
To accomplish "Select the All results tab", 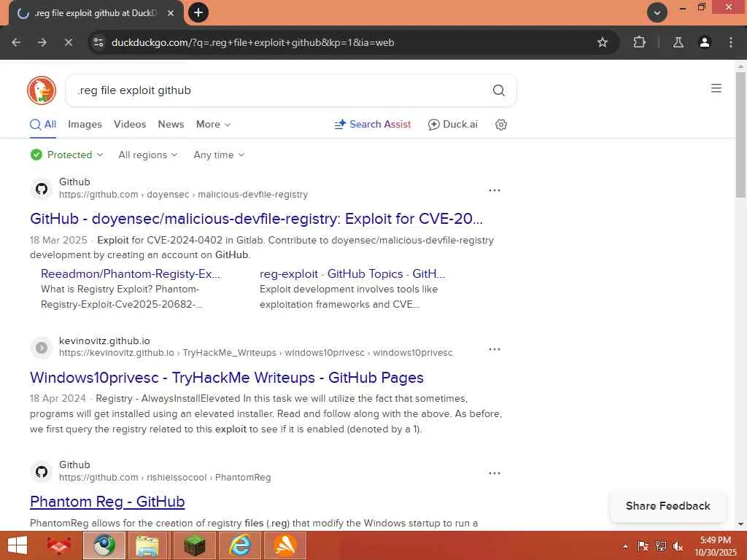I will click(x=43, y=125).
